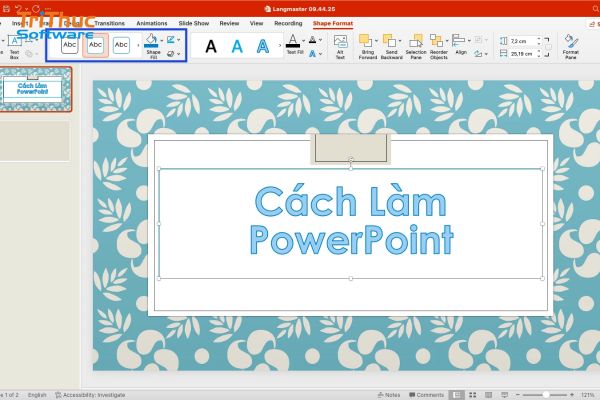Start the Slide Show from the status bar
Screen dimensions: 600x400
(x=505, y=395)
